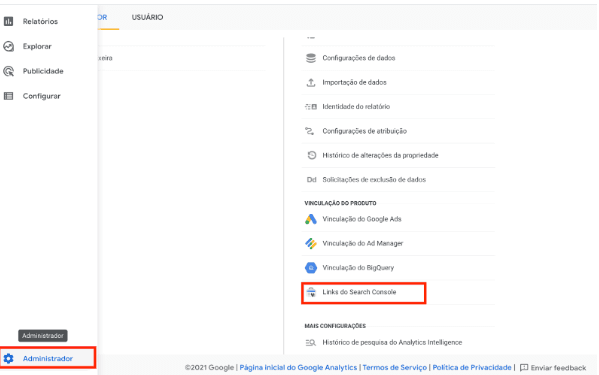Open the Política de Privacidade footer link
The image size is (599, 375).
click(472, 367)
